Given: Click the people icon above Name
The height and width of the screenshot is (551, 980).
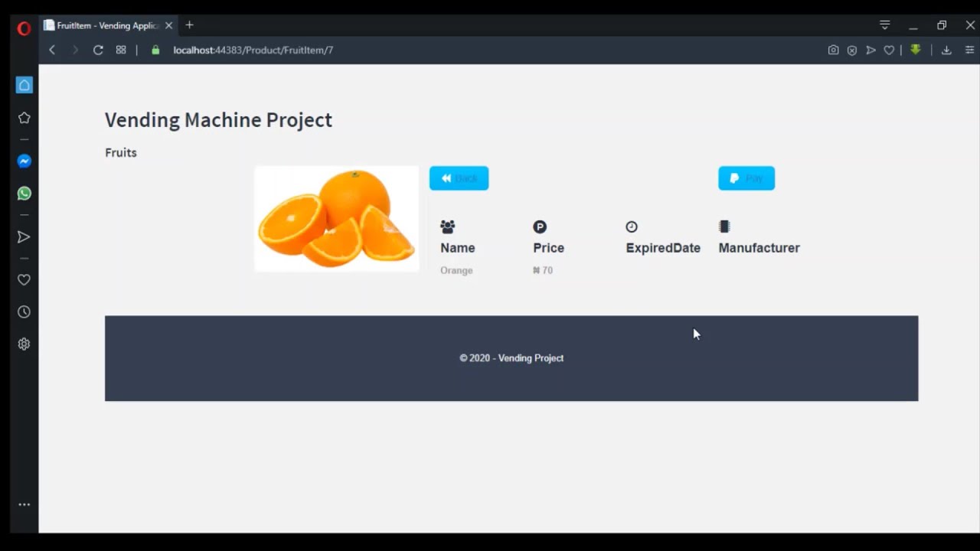Looking at the screenshot, I should point(448,227).
